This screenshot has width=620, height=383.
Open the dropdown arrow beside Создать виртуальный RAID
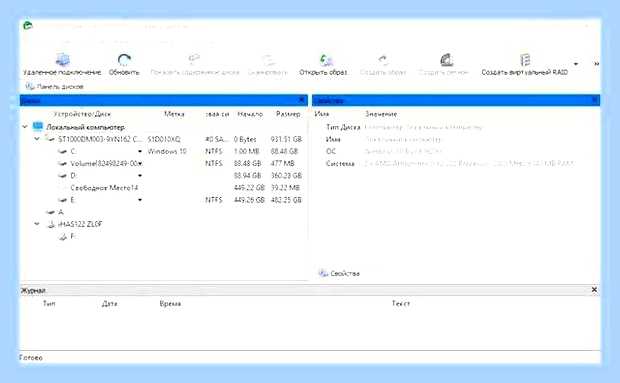[x=576, y=64]
